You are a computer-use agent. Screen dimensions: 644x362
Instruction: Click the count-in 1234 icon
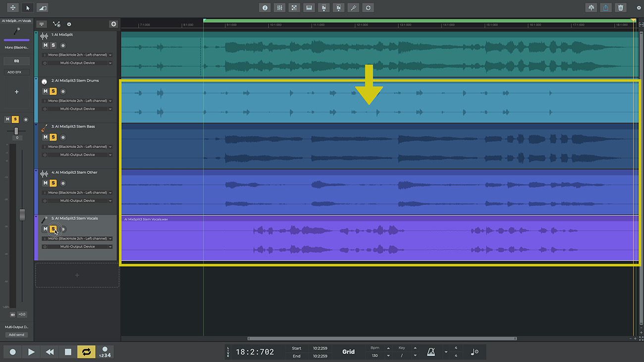(105, 352)
